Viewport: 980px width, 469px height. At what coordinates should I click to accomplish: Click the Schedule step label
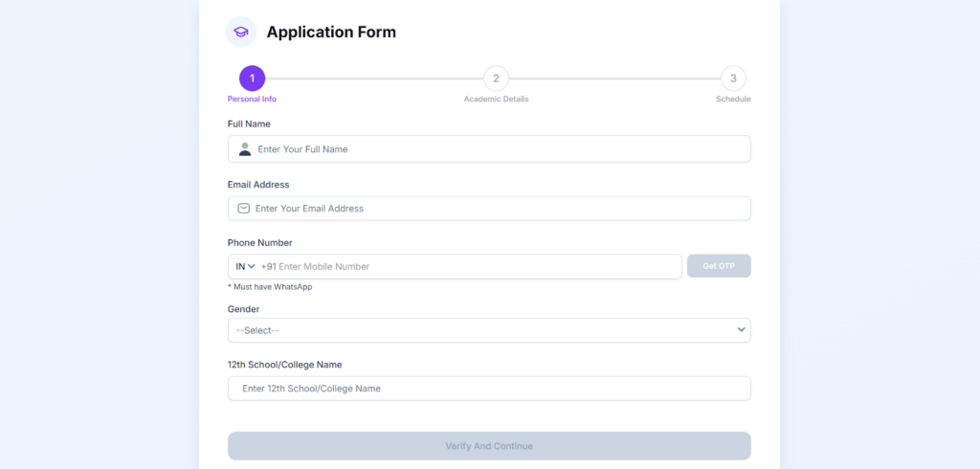point(733,100)
